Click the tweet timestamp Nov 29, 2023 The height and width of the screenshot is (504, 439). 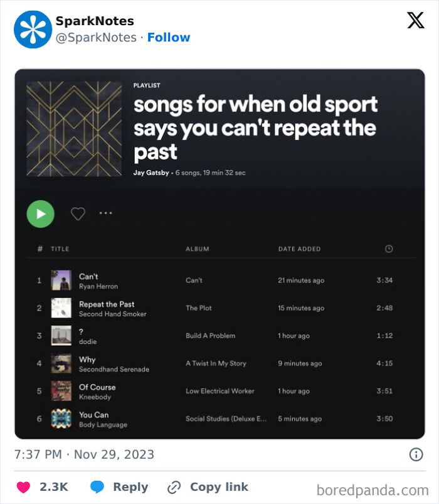click(x=85, y=454)
